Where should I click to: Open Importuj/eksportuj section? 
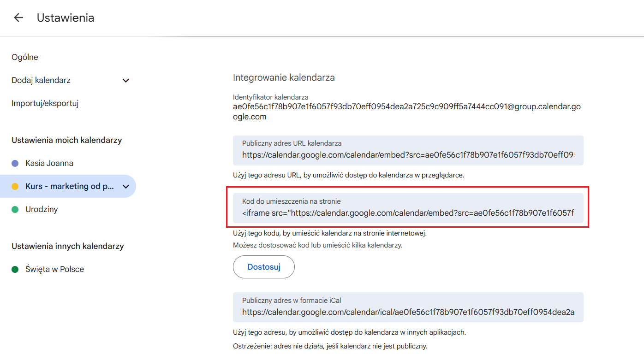pos(45,103)
